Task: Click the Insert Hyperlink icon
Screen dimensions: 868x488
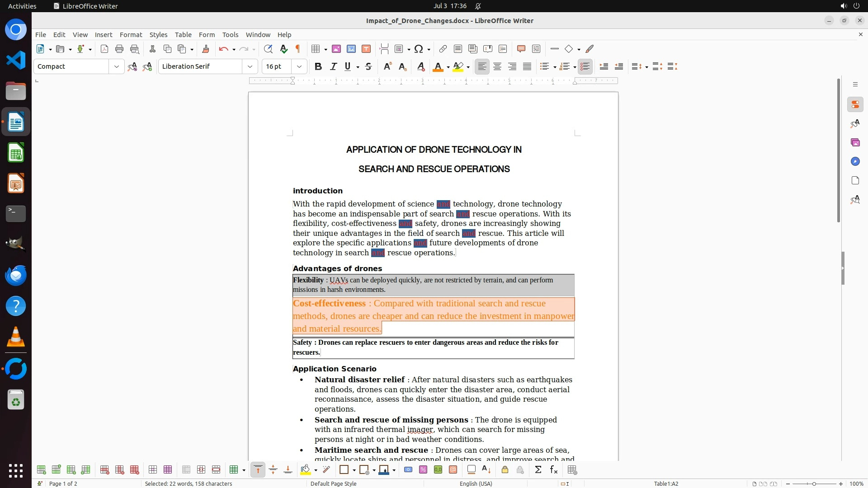Action: pos(443,49)
